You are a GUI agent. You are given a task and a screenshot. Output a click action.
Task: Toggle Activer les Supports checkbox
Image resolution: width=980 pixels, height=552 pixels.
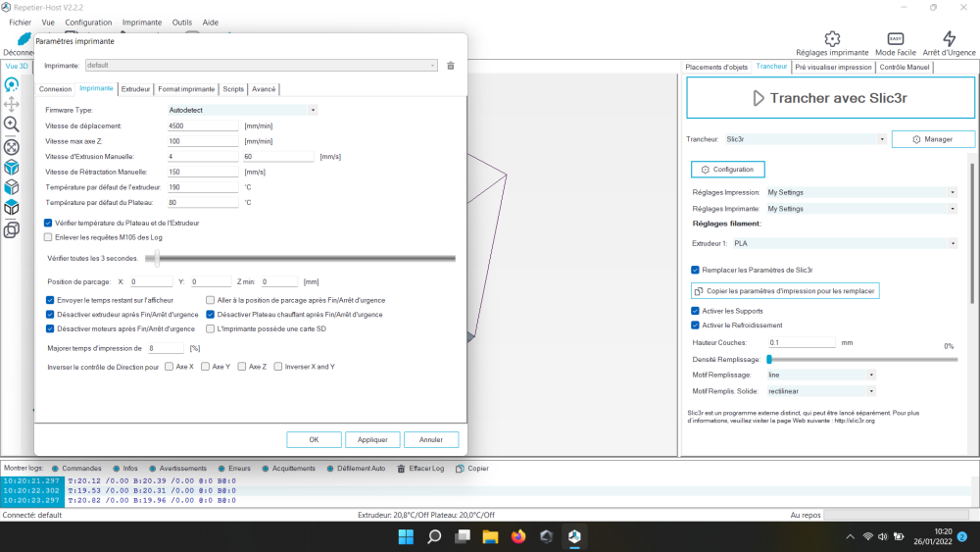(x=695, y=311)
